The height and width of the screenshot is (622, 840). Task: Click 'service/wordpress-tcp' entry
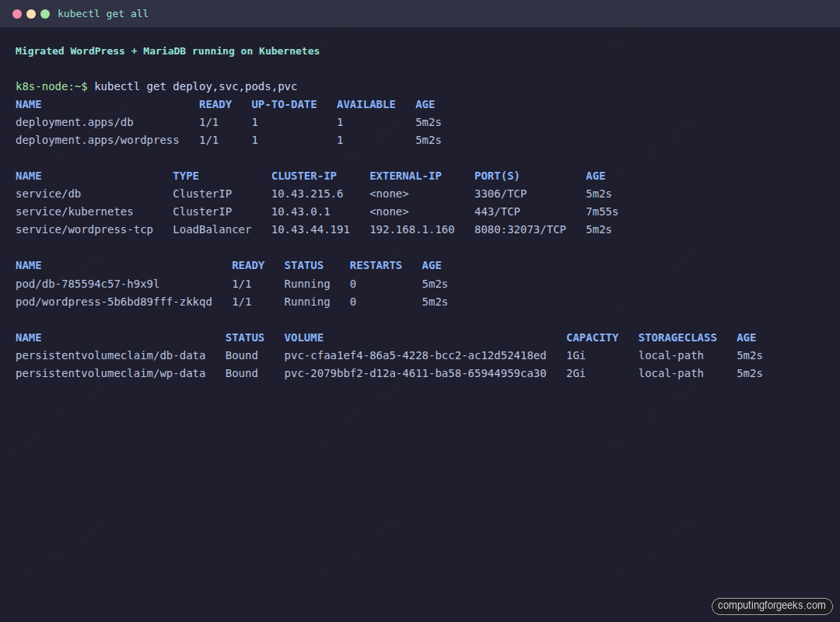84,230
